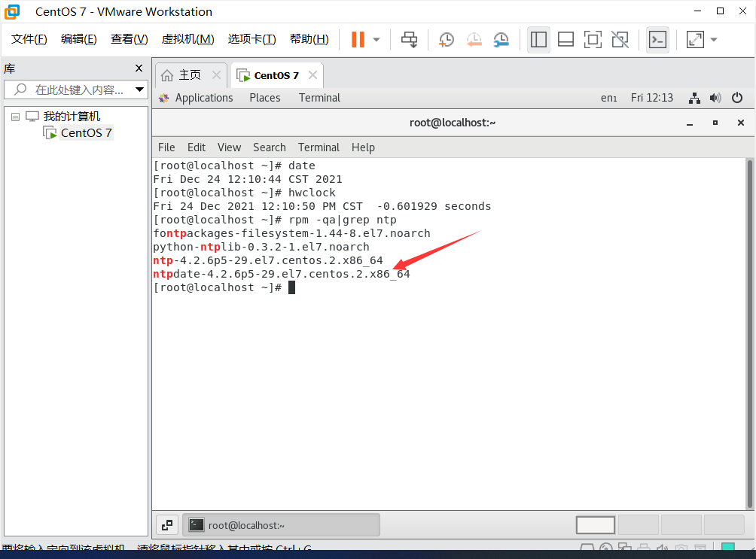Open the terminal window File menu

click(x=166, y=147)
